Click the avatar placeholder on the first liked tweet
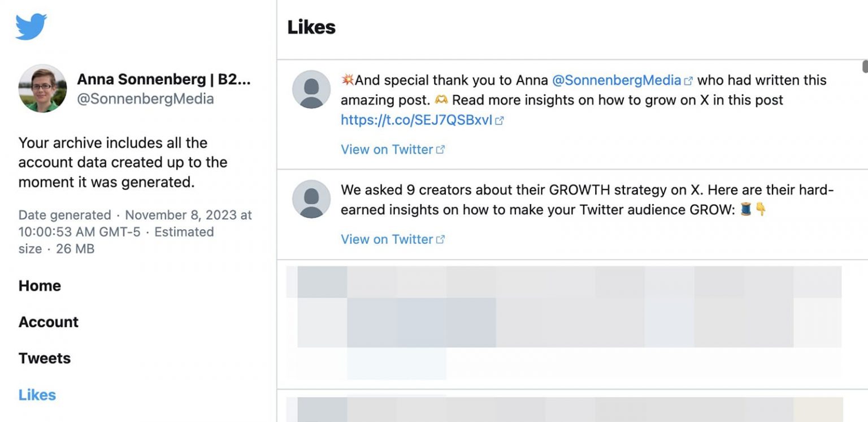Image resolution: width=868 pixels, height=422 pixels. 313,89
